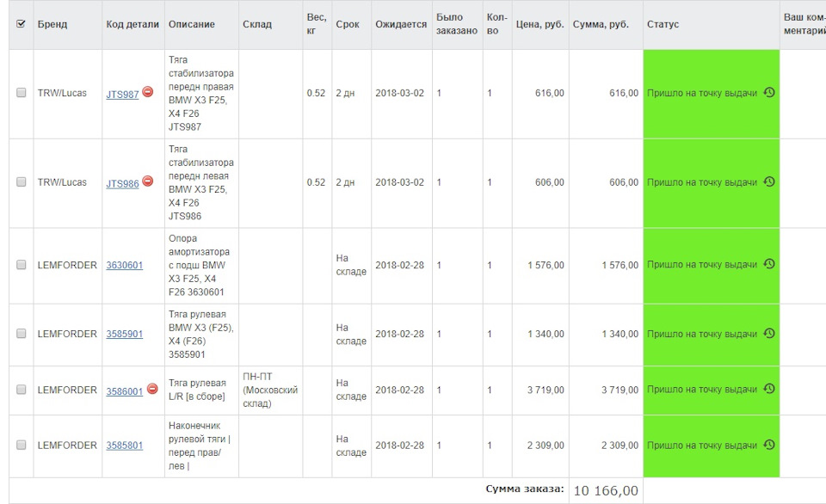Open part code link JTS987
Screen dimensions: 826x504
click(122, 95)
